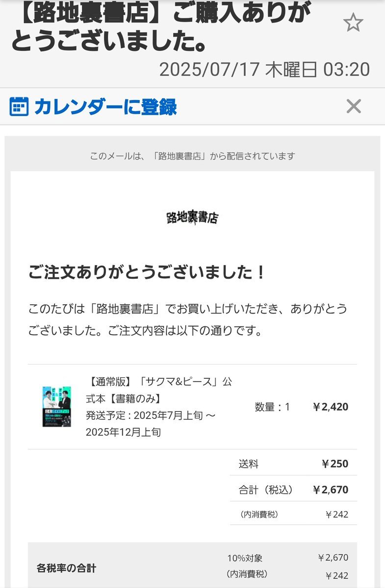This screenshot has width=385, height=588.
Task: Select the 送料 ￥250 row
Action: pyautogui.click(x=293, y=464)
